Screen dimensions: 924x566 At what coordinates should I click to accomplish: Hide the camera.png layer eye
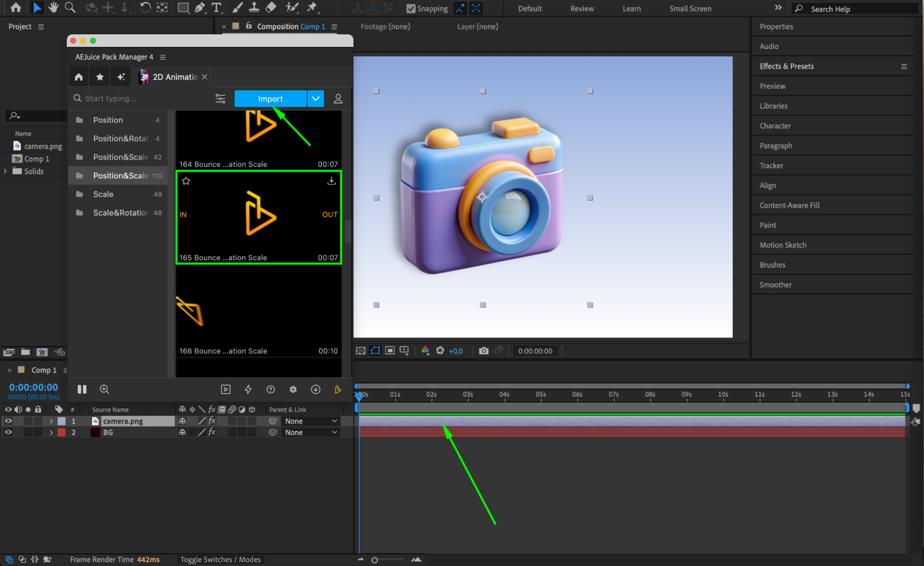(x=8, y=421)
